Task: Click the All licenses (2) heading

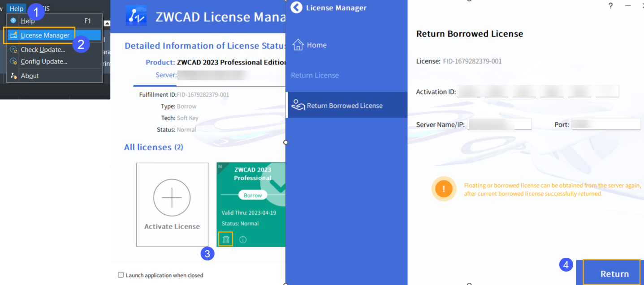Action: click(x=154, y=147)
